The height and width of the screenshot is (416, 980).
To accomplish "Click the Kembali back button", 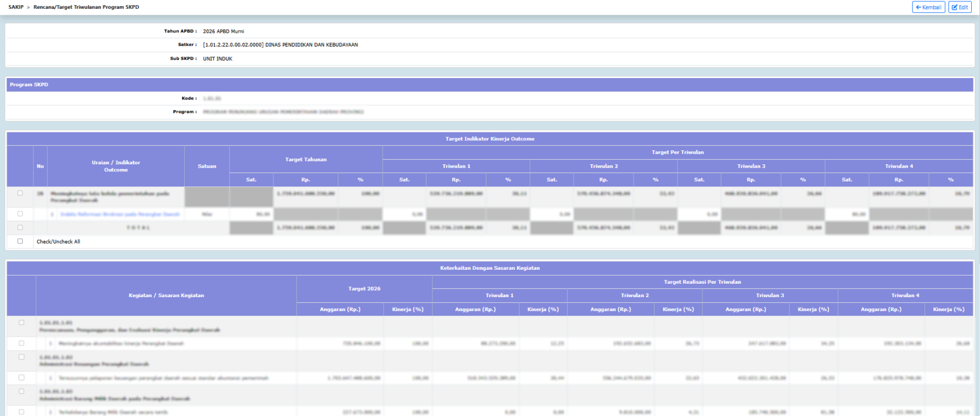I will pyautogui.click(x=928, y=7).
